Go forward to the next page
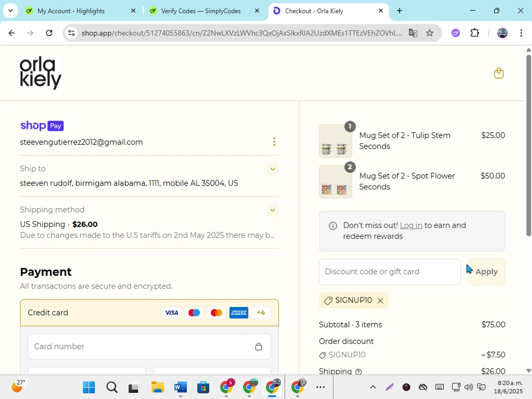532x399 pixels. coord(31,33)
